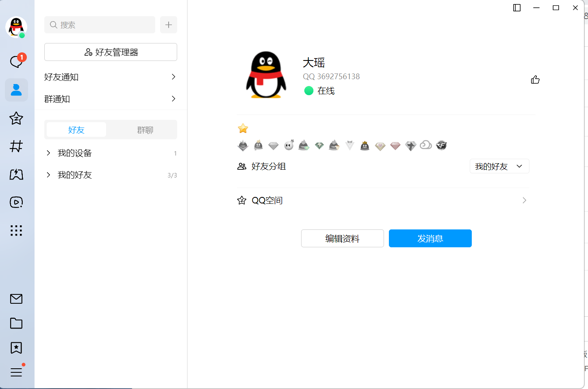
Task: Switch to the 群聊 tab
Action: 145,130
